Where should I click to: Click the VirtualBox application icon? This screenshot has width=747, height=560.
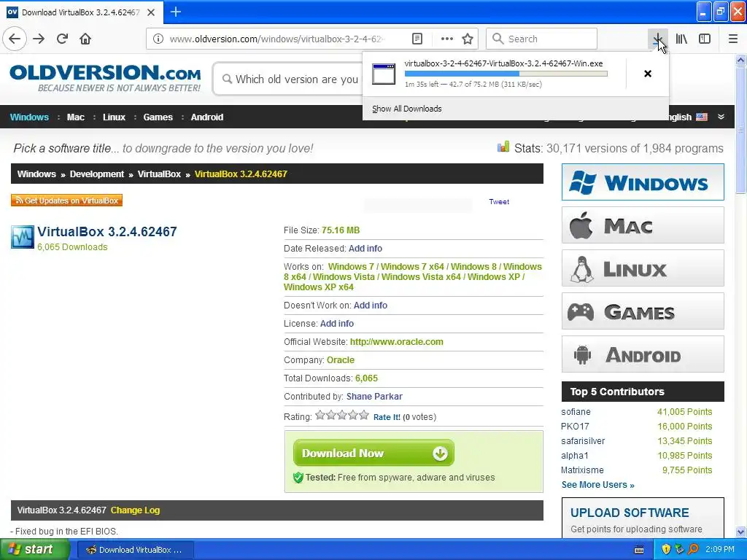pos(23,237)
